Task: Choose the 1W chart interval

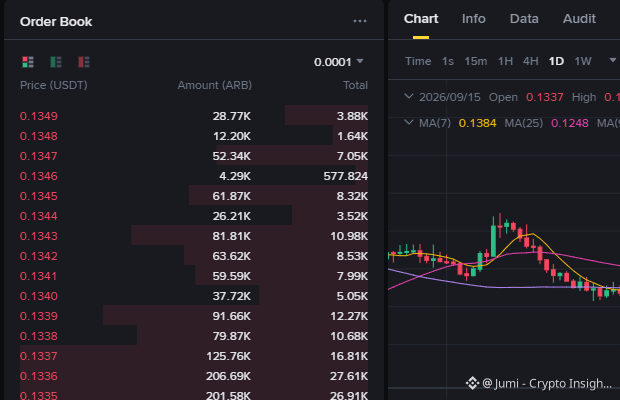Action: [x=582, y=61]
